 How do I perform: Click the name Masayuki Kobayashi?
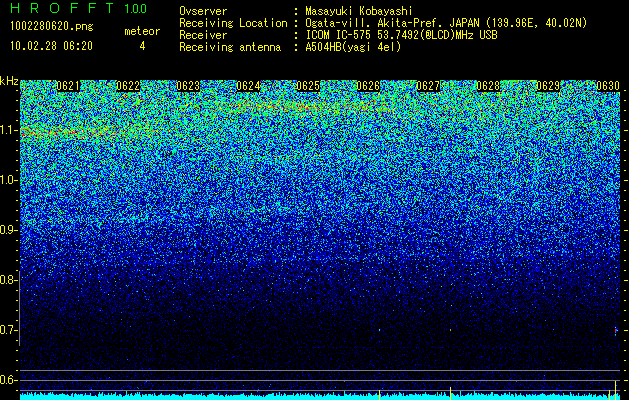point(359,11)
